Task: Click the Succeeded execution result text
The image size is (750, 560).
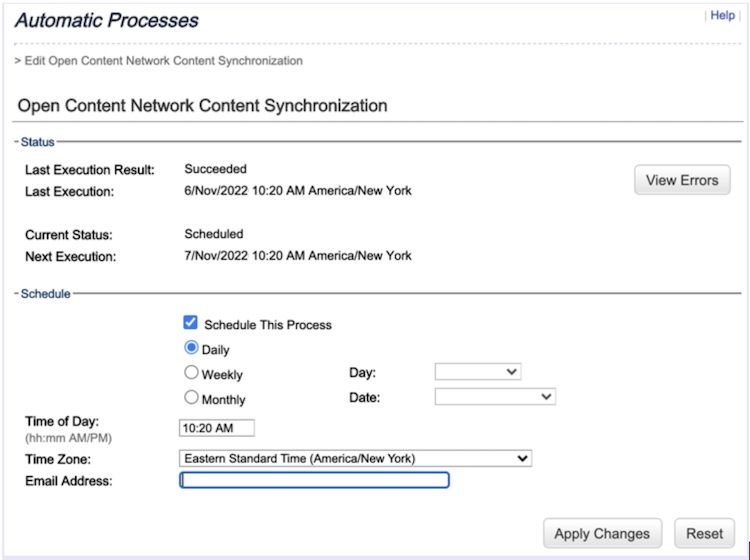Action: point(215,170)
